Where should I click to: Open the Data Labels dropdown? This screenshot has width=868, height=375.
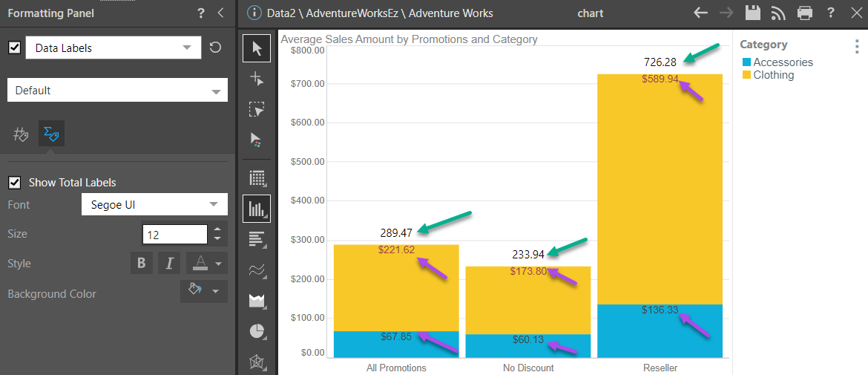point(114,48)
